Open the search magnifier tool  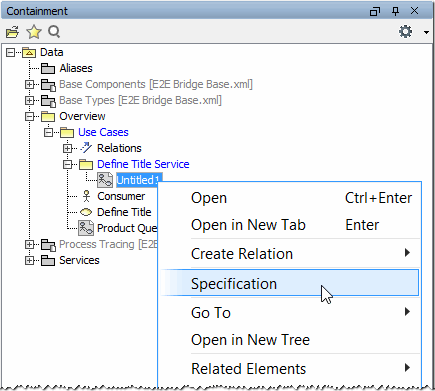pos(54,32)
